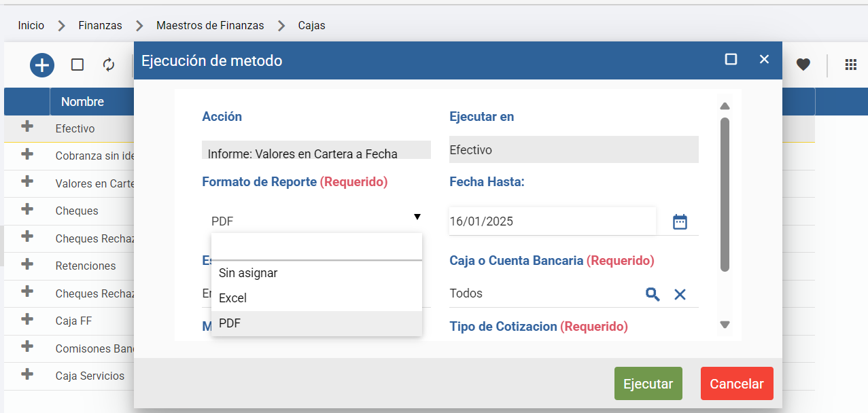Screen dimensions: 868x413
Task: Expand the Efectivo row
Action: pos(27,127)
